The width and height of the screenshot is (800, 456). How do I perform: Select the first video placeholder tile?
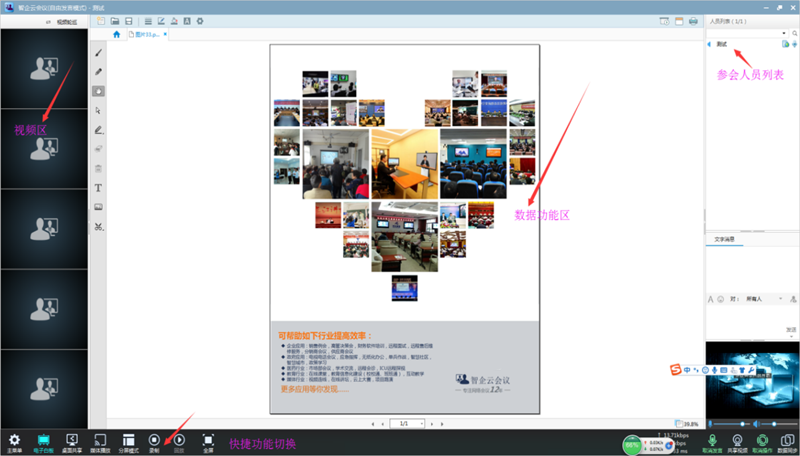pos(44,68)
